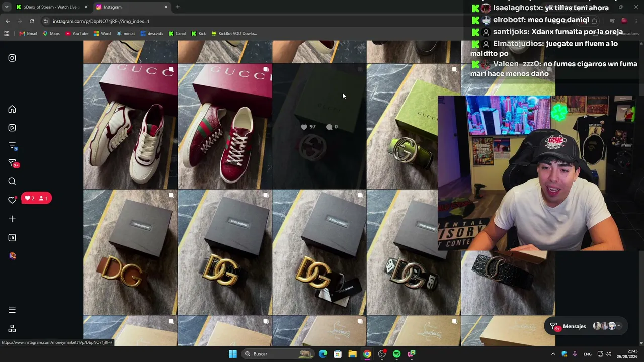
Task: Select the Instagram browser tab
Action: (x=131, y=7)
